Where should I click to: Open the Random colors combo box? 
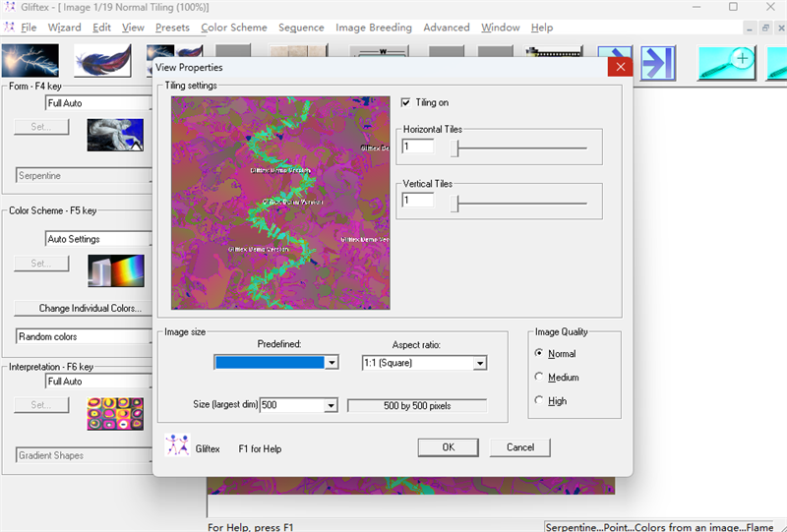tap(84, 336)
